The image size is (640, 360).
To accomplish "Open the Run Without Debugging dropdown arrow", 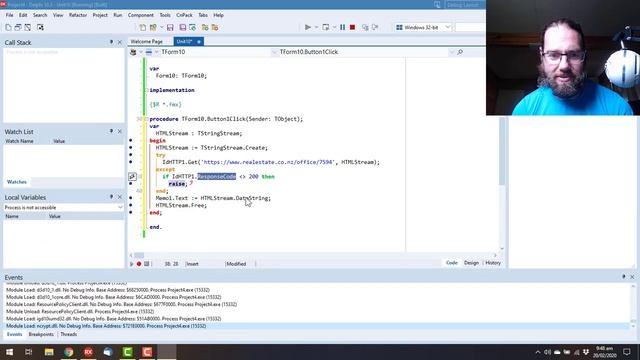I will point(334,27).
